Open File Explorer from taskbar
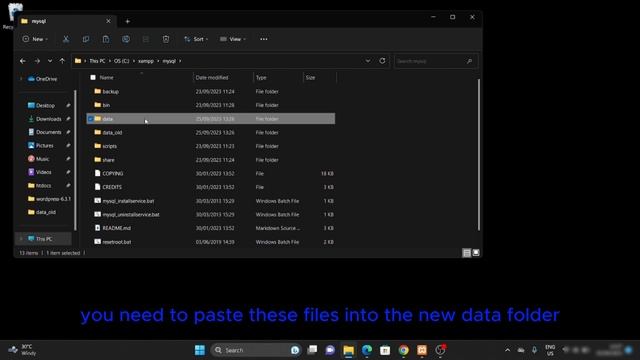 (349, 350)
